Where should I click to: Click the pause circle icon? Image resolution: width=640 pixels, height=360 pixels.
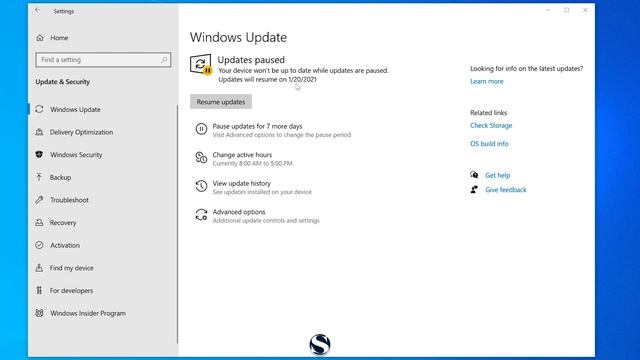click(x=201, y=129)
